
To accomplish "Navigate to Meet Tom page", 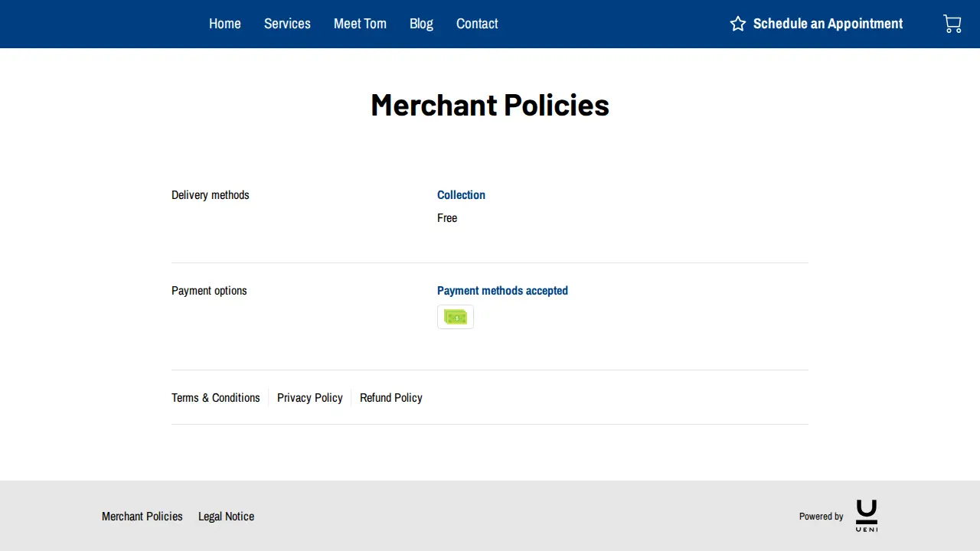I will click(360, 24).
